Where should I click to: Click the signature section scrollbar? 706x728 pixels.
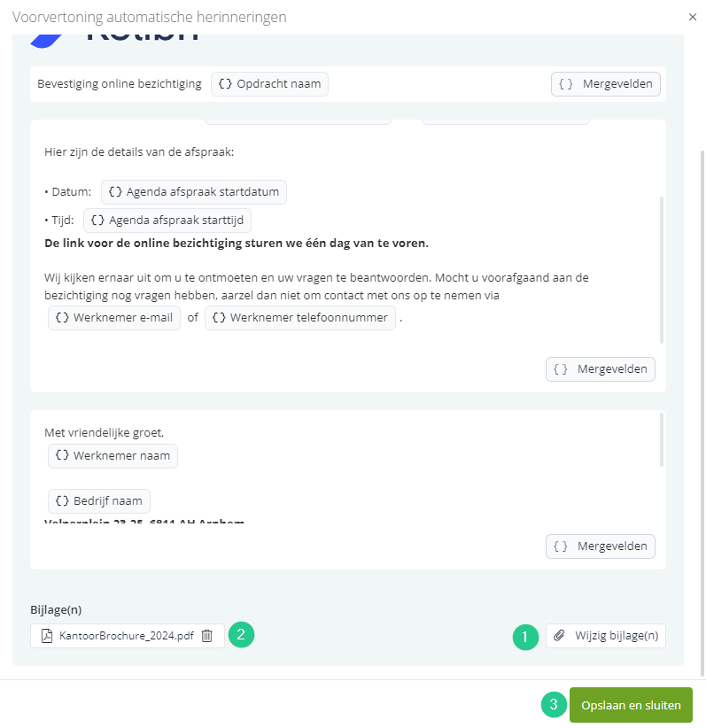(662, 440)
